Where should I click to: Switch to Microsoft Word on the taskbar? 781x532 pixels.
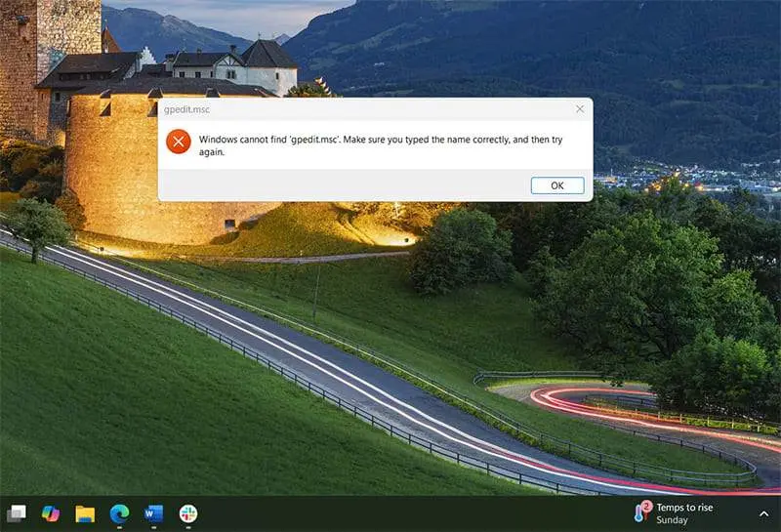point(153,513)
